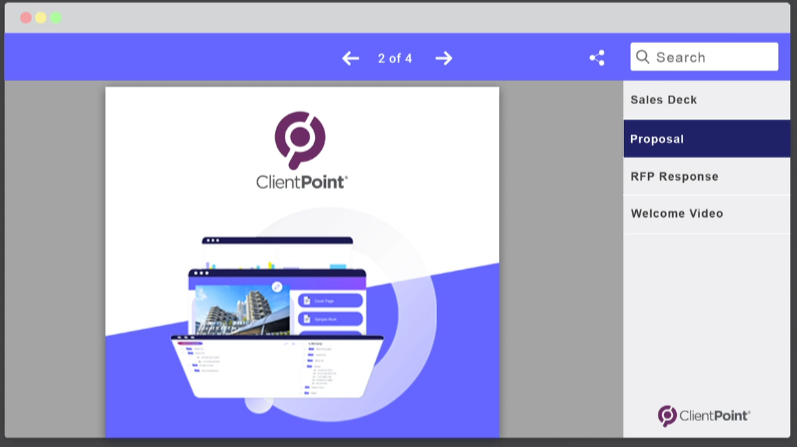Select the Proposal item
Viewport: 797px width, 447px height.
click(x=707, y=139)
